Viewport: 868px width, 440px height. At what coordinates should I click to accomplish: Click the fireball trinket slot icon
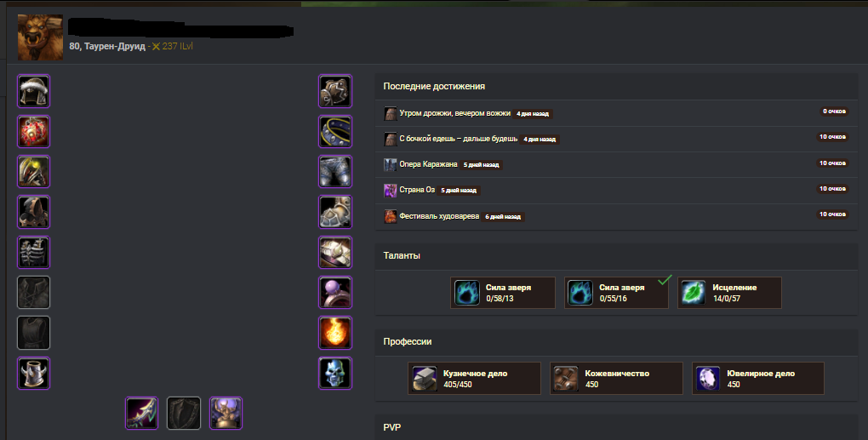click(x=335, y=333)
